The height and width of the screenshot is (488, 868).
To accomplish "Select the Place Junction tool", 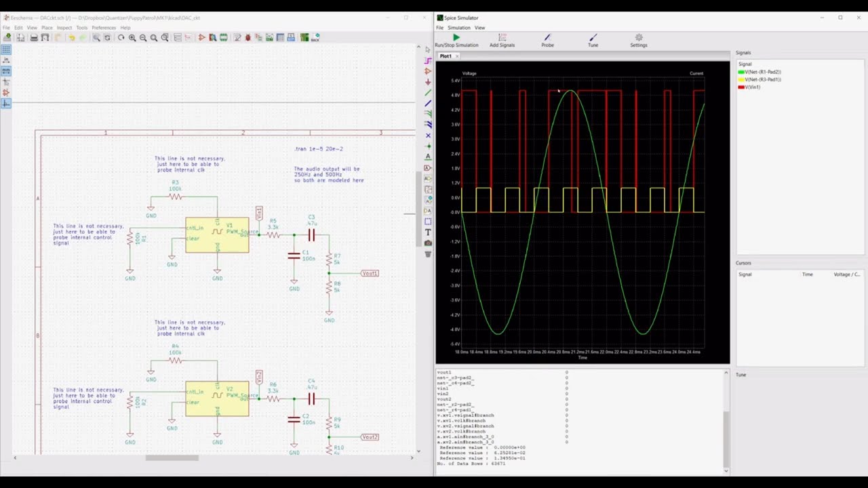I will pyautogui.click(x=427, y=146).
